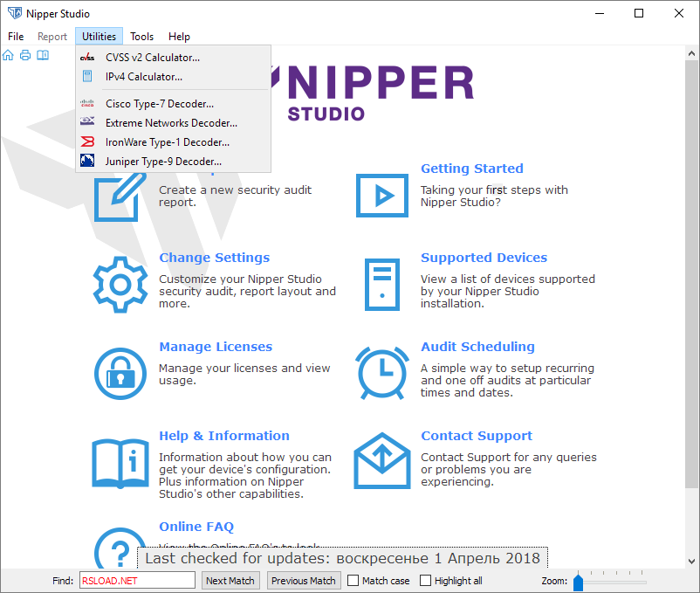Open the Help & Information link
This screenshot has height=593, width=700.
click(224, 436)
